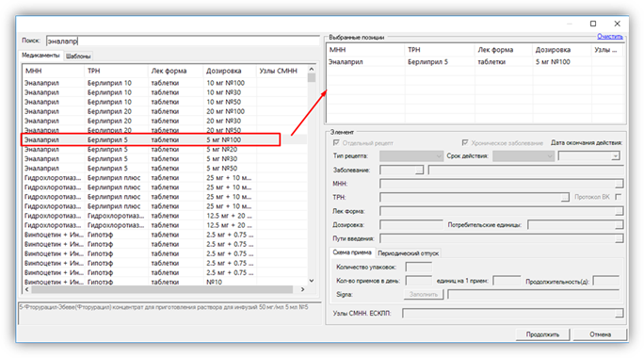Open the Шаблоны tab
Screen dimensions: 644x358
click(x=78, y=56)
